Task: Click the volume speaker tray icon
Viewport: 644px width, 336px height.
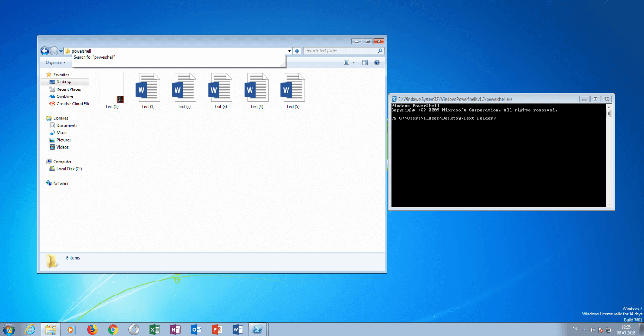Action: click(592, 330)
